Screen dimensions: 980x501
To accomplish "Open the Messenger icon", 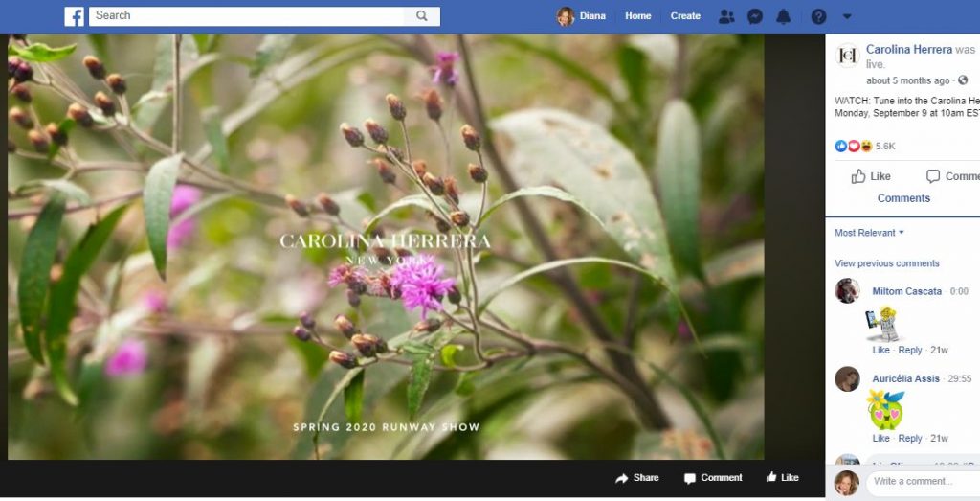I will [x=755, y=17].
